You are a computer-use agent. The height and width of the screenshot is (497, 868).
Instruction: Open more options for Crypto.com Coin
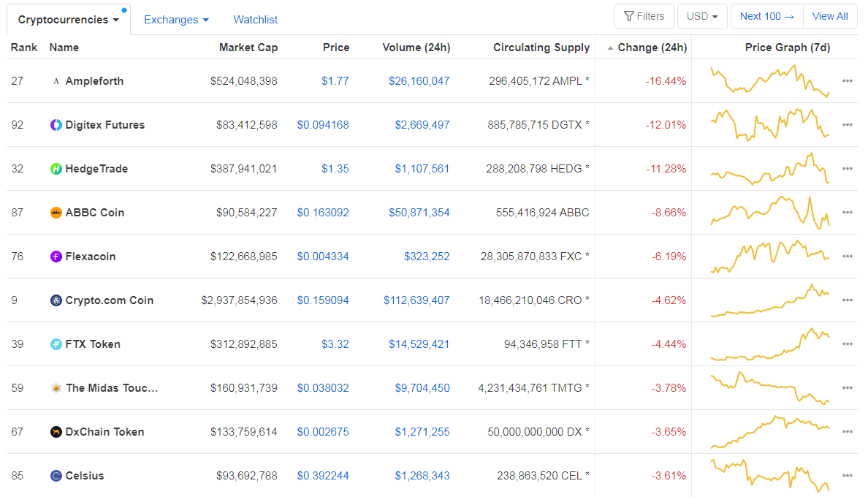click(847, 300)
